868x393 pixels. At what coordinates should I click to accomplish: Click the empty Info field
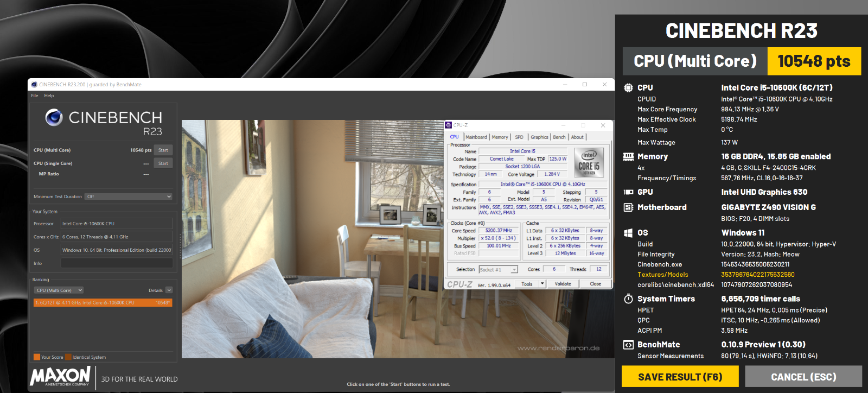pyautogui.click(x=117, y=263)
